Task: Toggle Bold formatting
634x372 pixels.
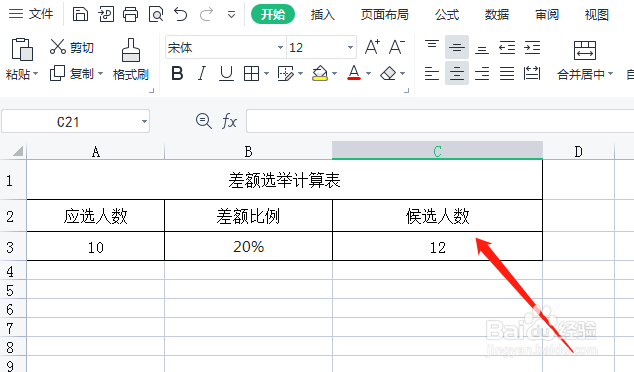Action: click(177, 74)
